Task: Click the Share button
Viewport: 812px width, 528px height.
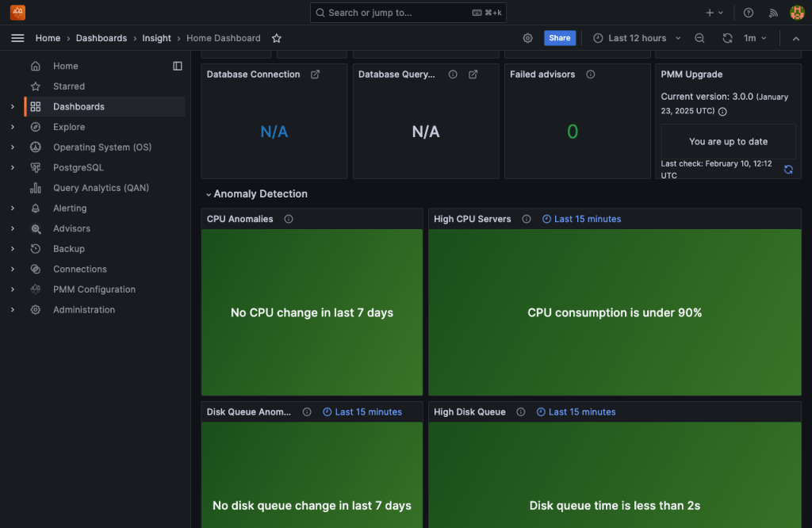Action: tap(560, 37)
